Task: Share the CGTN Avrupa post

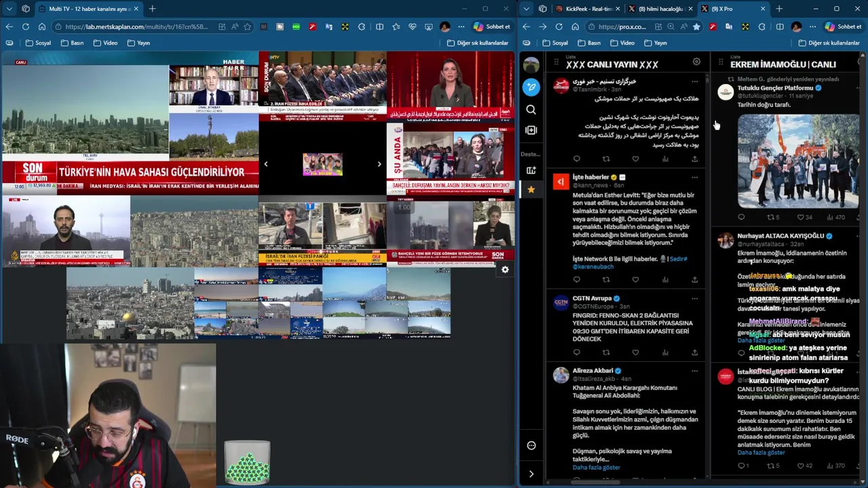Action: (694, 352)
